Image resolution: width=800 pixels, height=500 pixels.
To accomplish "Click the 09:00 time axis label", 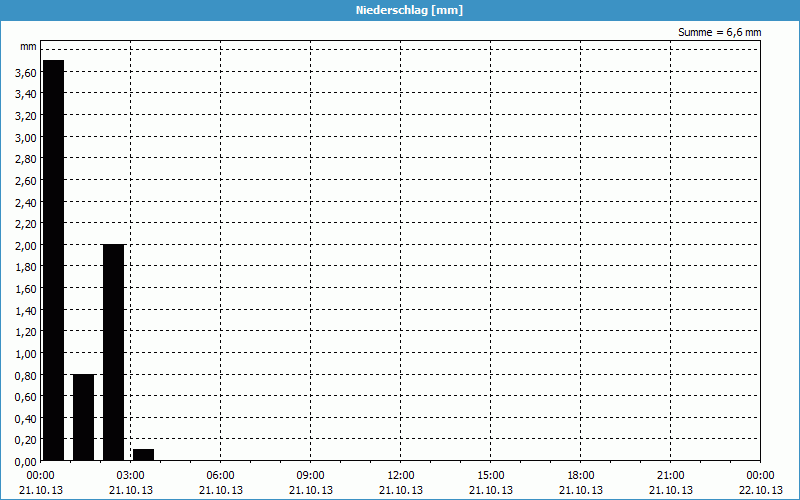I will tap(311, 475).
